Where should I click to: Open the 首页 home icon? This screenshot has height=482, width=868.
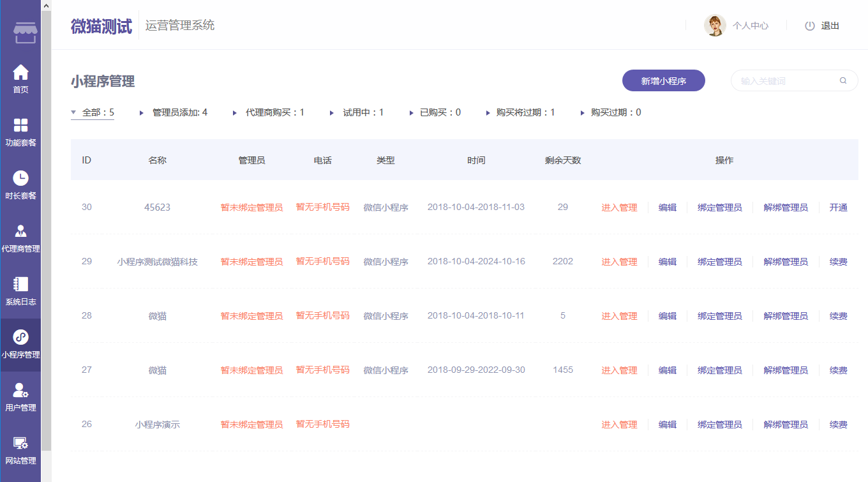click(x=21, y=72)
